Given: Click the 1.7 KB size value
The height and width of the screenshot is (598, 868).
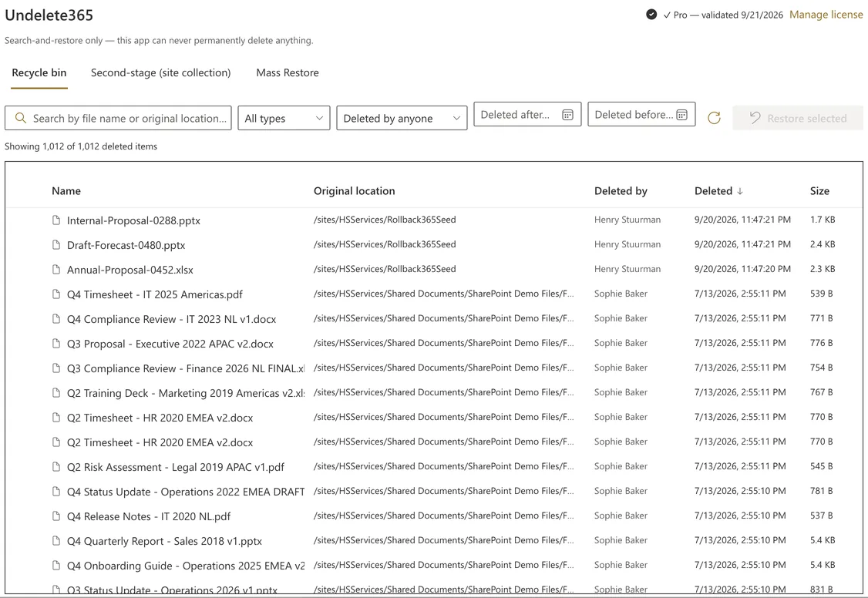Looking at the screenshot, I should click(823, 220).
